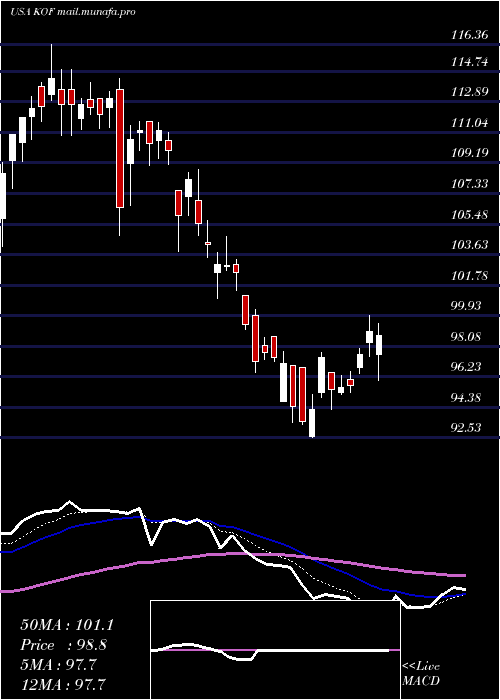
Task: Click the '<<Live MACD' label
Action: (421, 674)
